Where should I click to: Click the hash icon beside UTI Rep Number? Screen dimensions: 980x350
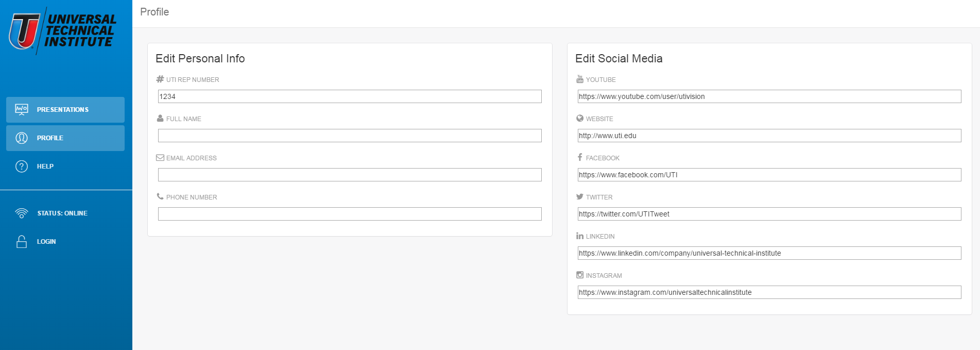point(160,79)
